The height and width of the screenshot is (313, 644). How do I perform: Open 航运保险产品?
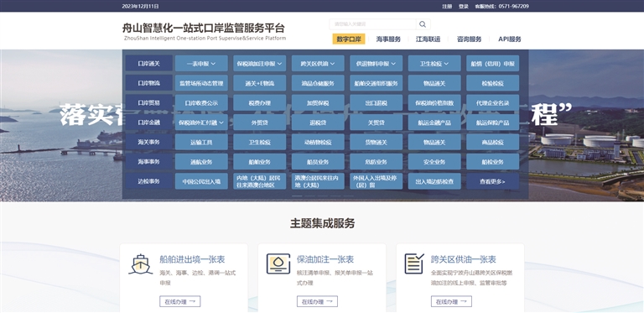(492, 123)
